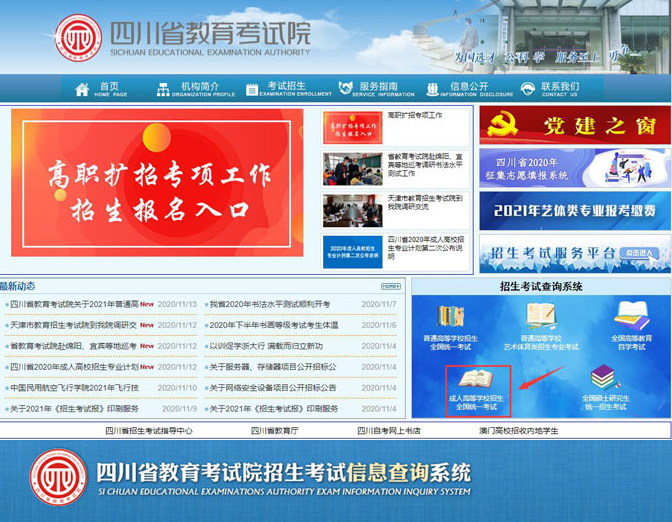Click the date 2020/11/7 in news list
Screen dimensions: 672x522
379,304
